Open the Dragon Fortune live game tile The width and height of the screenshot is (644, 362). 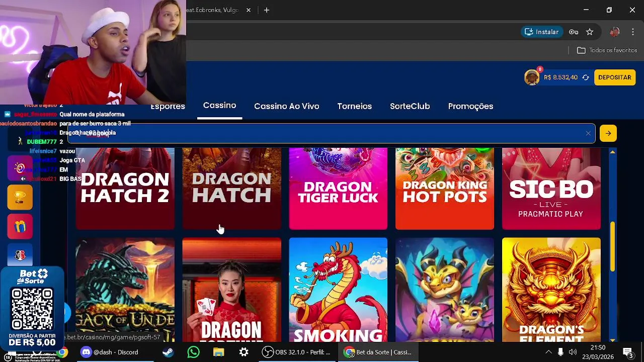tap(232, 290)
